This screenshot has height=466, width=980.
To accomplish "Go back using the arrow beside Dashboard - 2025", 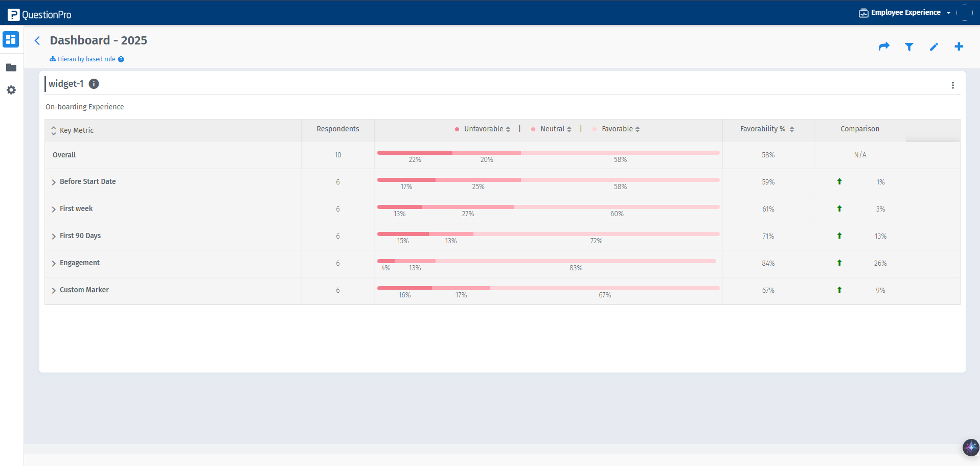I will click(37, 40).
